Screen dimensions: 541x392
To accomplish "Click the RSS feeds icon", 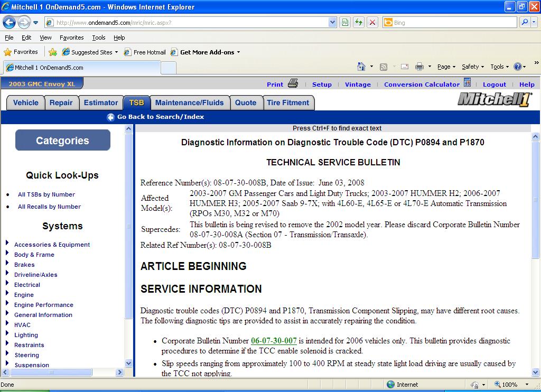I will (x=384, y=67).
